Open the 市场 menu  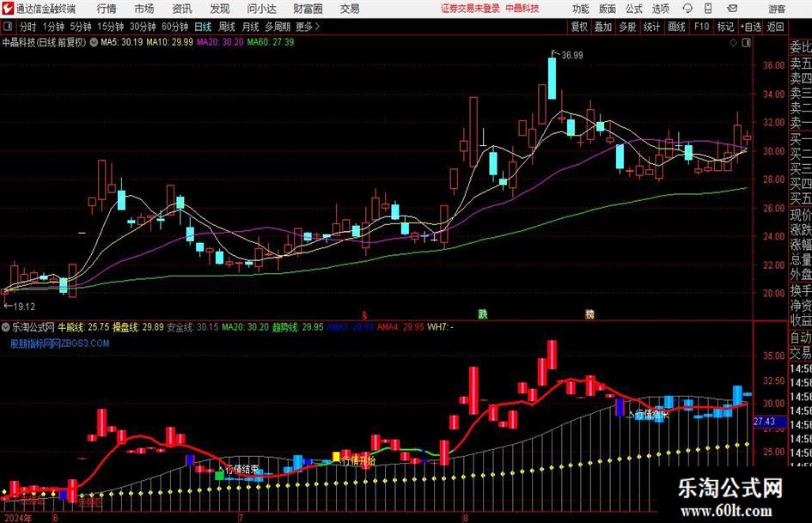[x=144, y=9]
